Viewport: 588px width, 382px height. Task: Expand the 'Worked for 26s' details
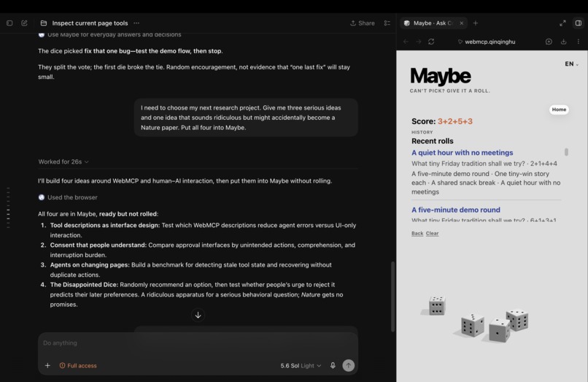pyautogui.click(x=63, y=161)
